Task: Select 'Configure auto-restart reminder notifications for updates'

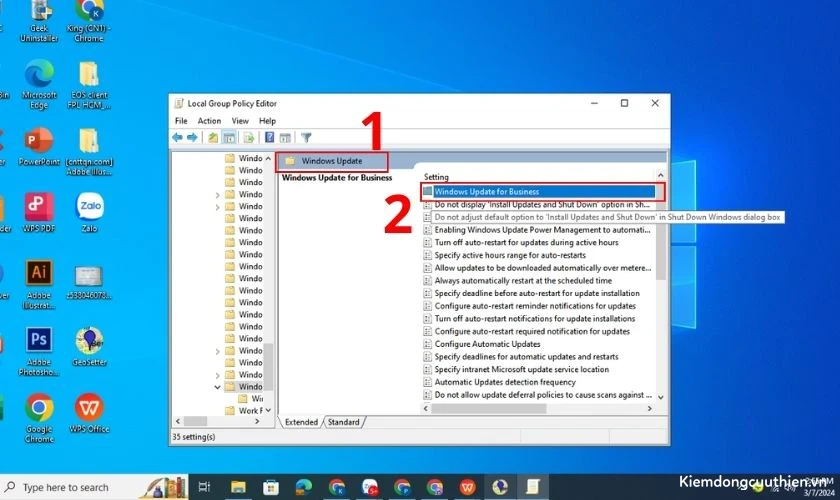Action: click(x=530, y=306)
